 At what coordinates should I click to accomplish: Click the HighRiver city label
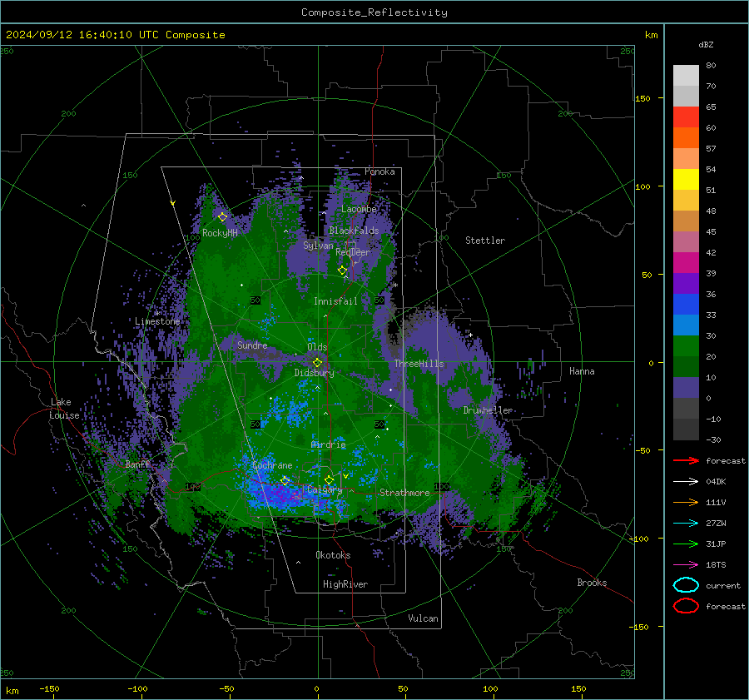click(x=345, y=584)
